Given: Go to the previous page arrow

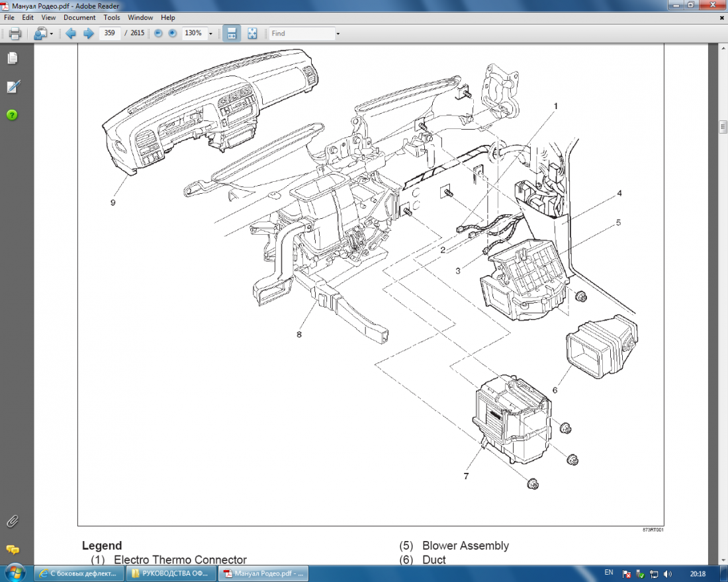Looking at the screenshot, I should pos(71,34).
